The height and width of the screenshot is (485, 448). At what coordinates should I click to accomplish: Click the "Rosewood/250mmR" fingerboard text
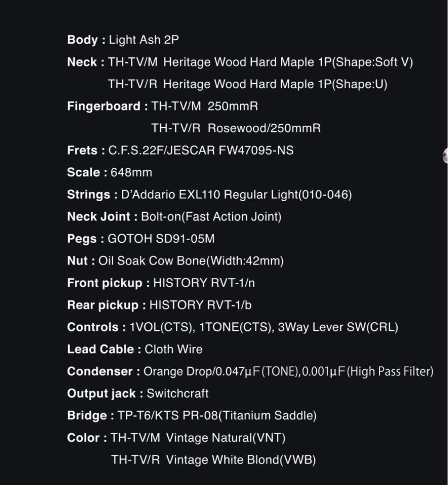pyautogui.click(x=264, y=128)
